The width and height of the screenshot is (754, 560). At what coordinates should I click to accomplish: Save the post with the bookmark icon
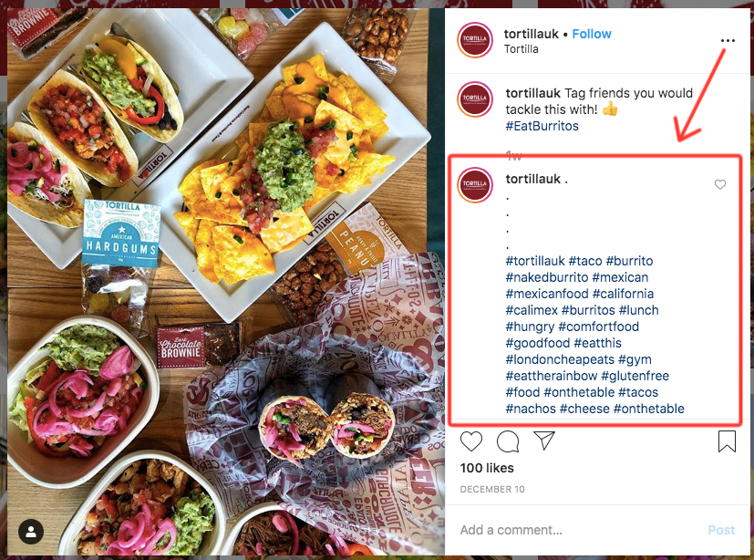pyautogui.click(x=727, y=441)
